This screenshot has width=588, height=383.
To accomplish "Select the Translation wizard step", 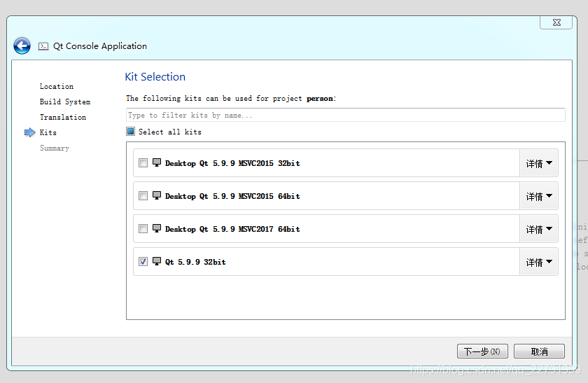I will point(62,117).
